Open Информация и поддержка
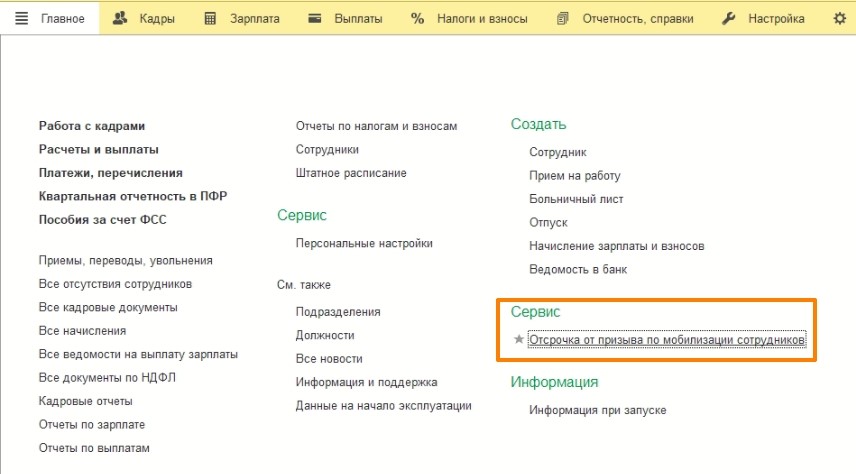 pos(366,382)
